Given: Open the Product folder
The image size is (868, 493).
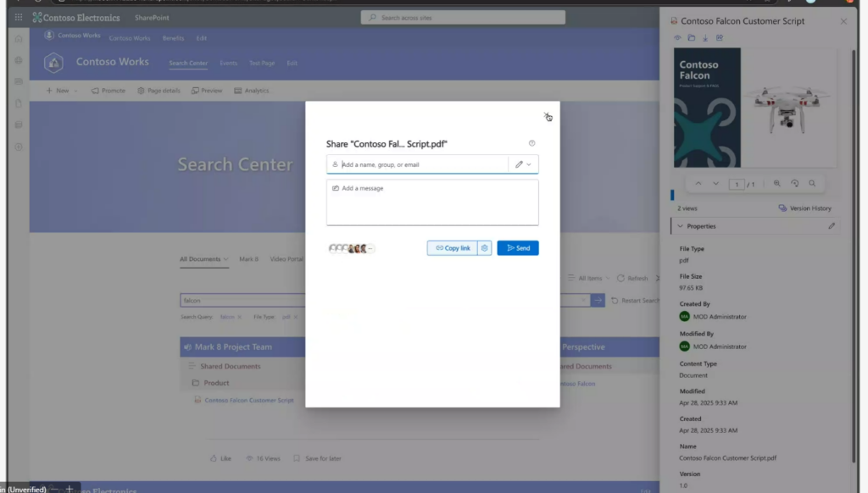Looking at the screenshot, I should [x=216, y=383].
